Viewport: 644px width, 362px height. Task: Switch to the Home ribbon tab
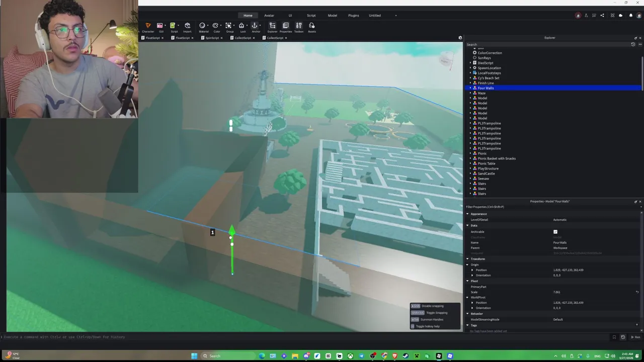coord(248,16)
